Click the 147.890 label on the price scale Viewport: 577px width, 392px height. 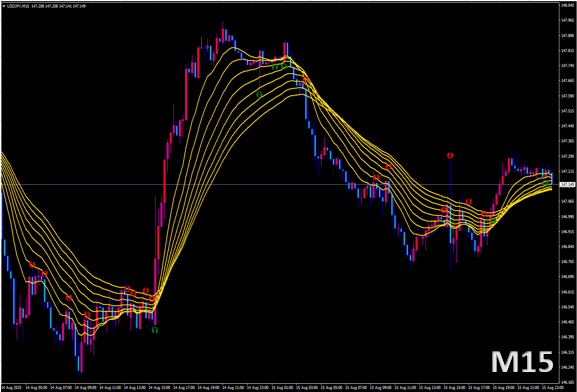tap(567, 35)
